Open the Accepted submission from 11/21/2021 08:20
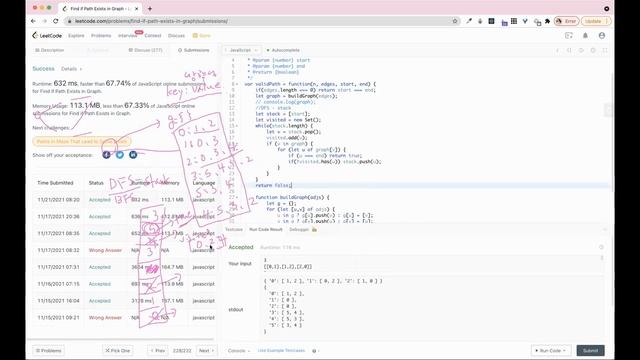 [x=100, y=200]
